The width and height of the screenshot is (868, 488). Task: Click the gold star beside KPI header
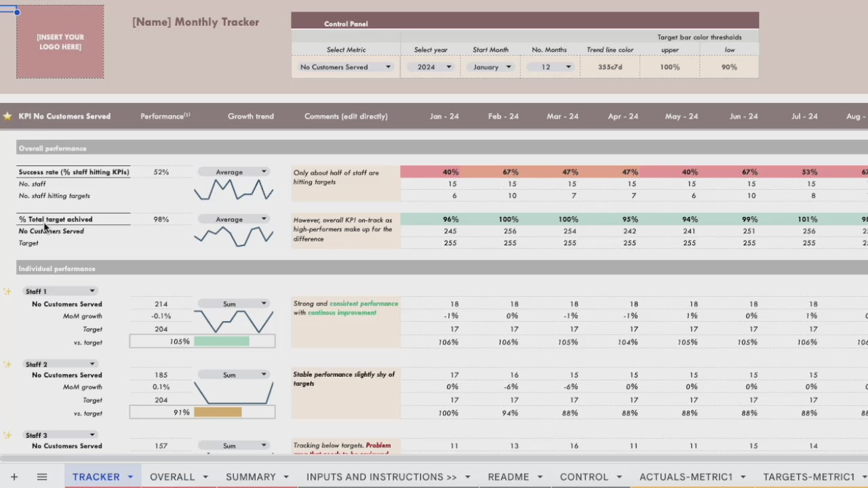coord(7,116)
